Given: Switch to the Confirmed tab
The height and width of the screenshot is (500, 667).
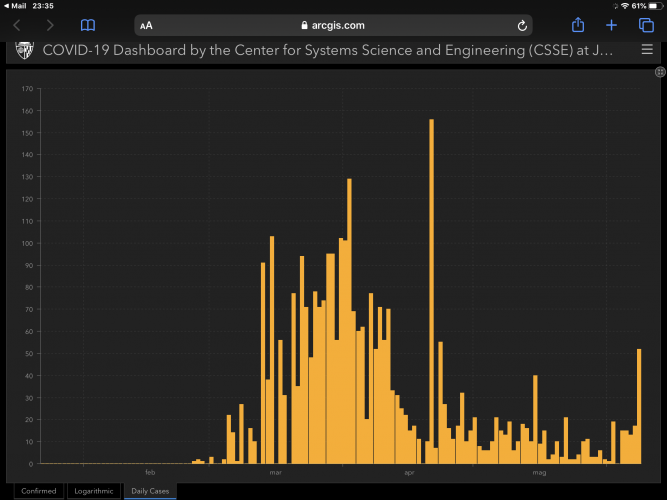Looking at the screenshot, I should (39, 491).
